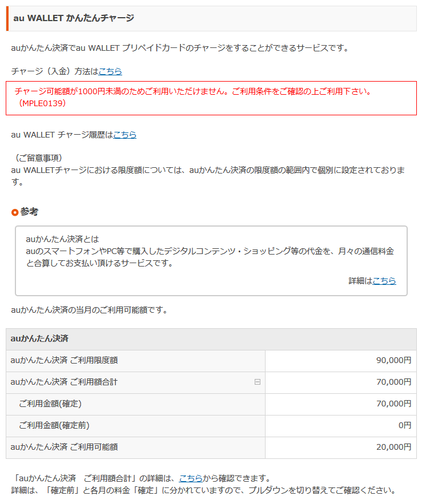Open the au WALLET チャージ履歴 こちら link
Image resolution: width=422 pixels, height=504 pixels.
125,134
